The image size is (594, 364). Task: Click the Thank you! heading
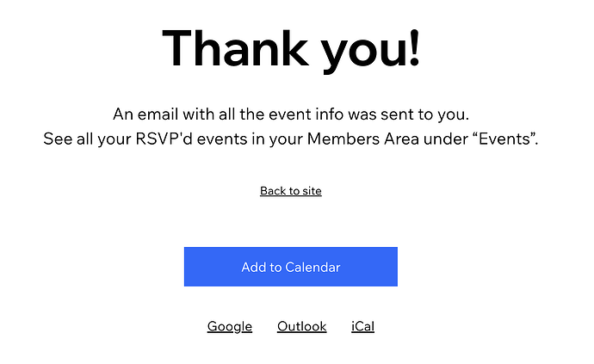tap(291, 50)
